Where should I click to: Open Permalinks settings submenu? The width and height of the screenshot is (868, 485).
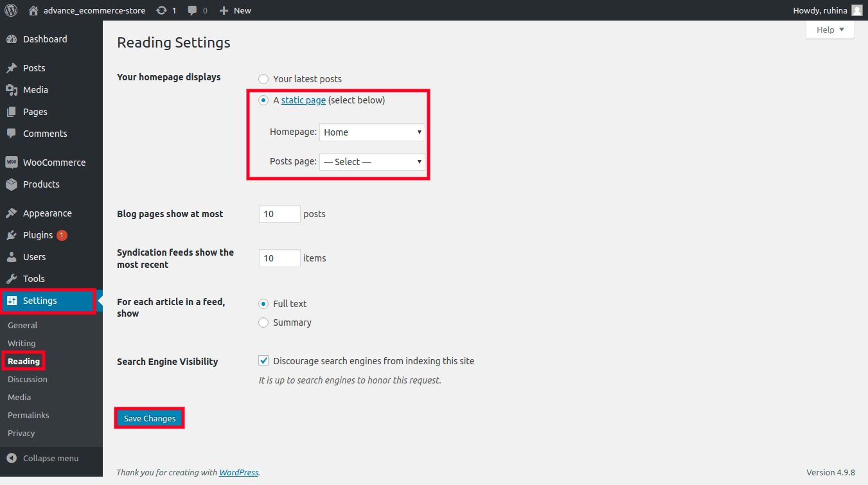(28, 415)
